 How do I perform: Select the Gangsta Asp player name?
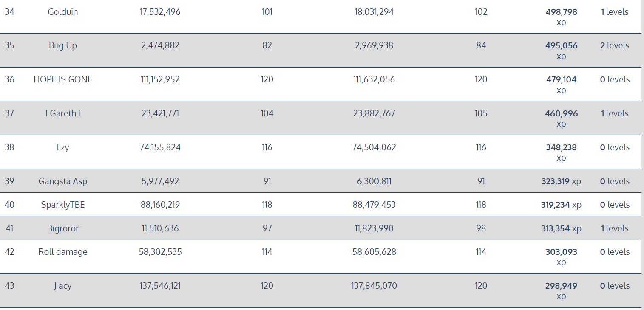63,181
